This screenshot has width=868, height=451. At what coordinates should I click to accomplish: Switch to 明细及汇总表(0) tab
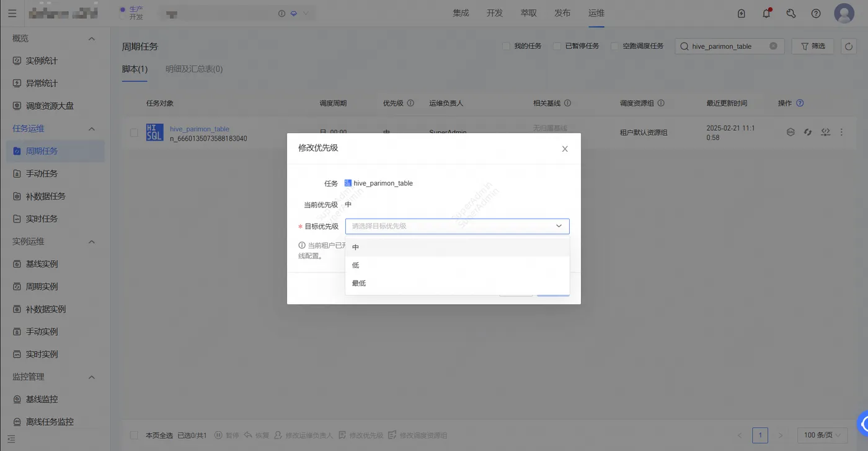(194, 69)
